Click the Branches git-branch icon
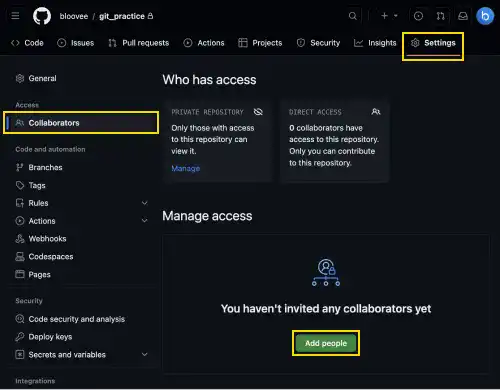500x390 pixels. 20,167
